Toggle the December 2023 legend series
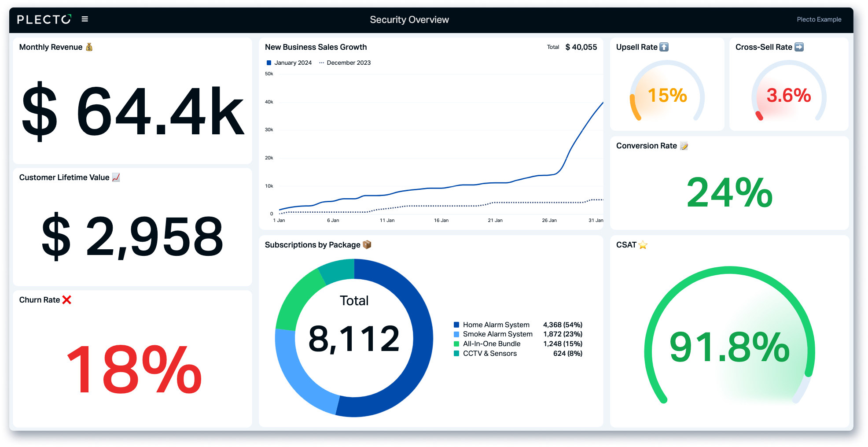The width and height of the screenshot is (868, 447). click(x=345, y=63)
